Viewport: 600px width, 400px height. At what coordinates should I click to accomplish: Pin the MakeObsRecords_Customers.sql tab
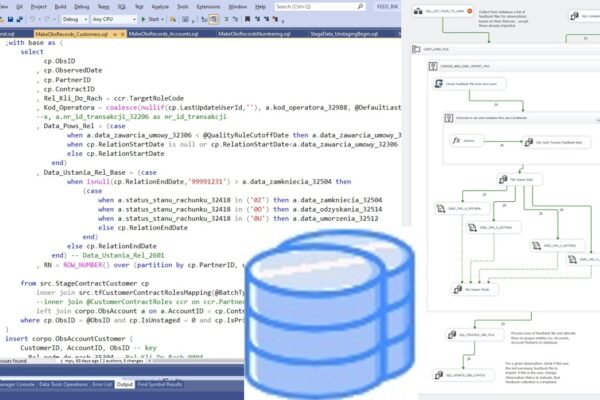[115, 34]
